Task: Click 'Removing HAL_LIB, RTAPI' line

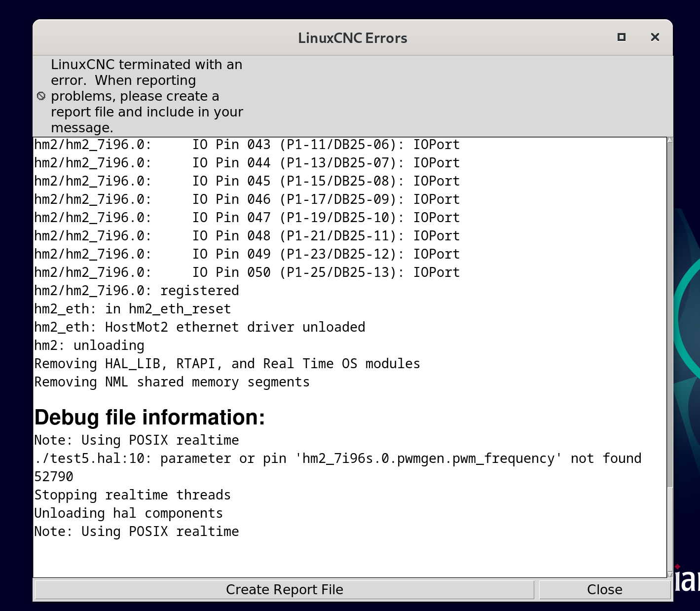Action: pos(227,364)
